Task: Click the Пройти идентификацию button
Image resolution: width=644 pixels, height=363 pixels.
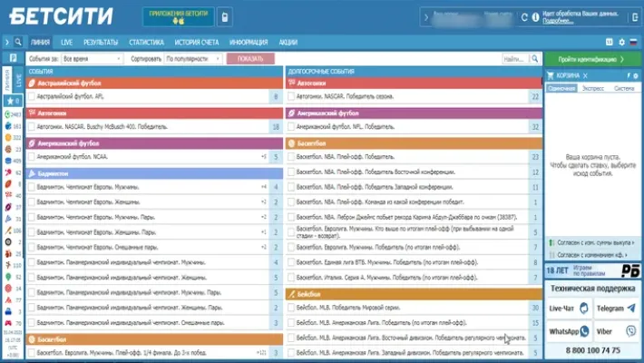Action: (x=591, y=59)
